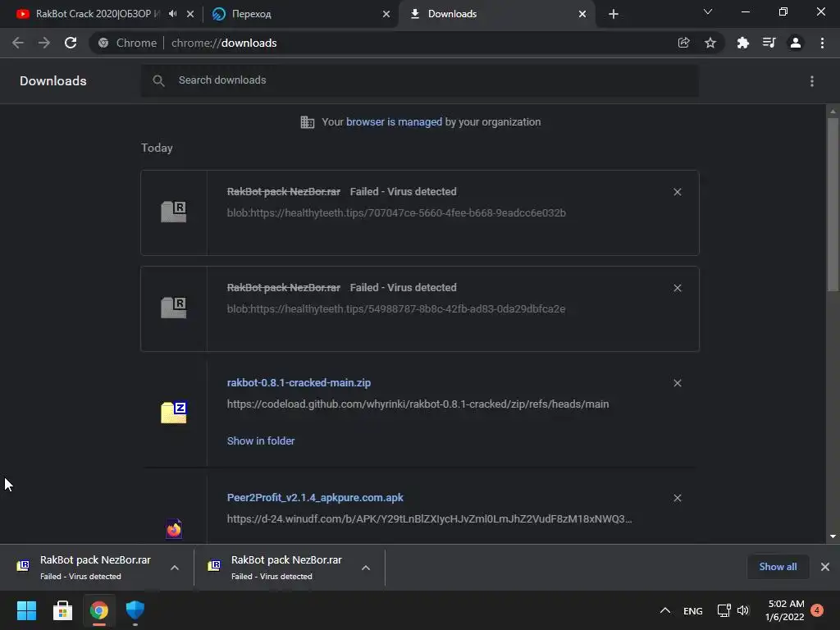The width and height of the screenshot is (840, 630).
Task: Show hidden system tray icons
Action: tap(664, 610)
